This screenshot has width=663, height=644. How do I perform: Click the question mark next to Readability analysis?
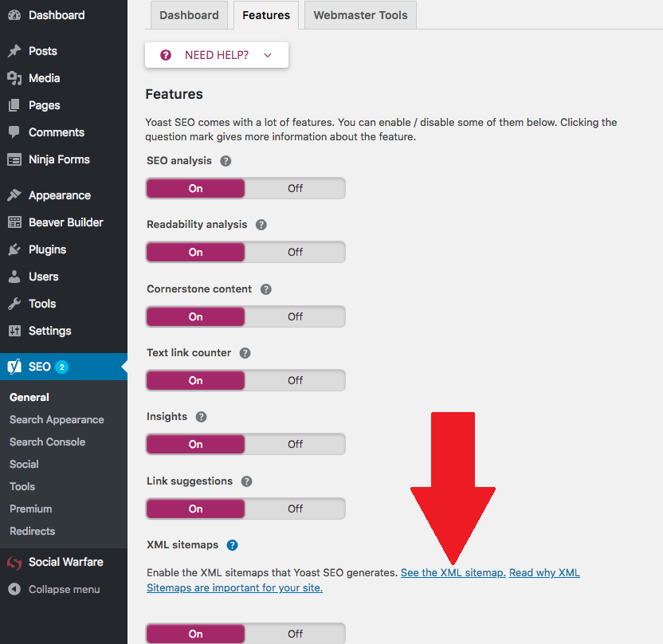point(261,225)
